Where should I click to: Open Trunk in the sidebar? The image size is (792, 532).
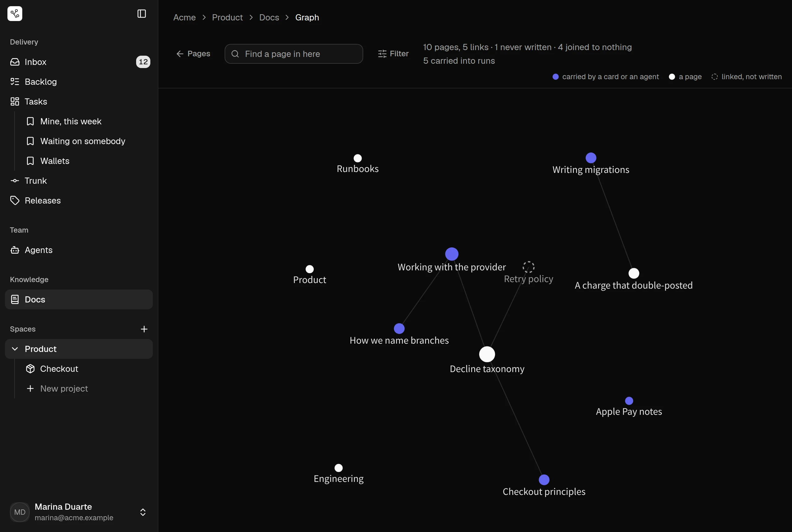pyautogui.click(x=79, y=181)
